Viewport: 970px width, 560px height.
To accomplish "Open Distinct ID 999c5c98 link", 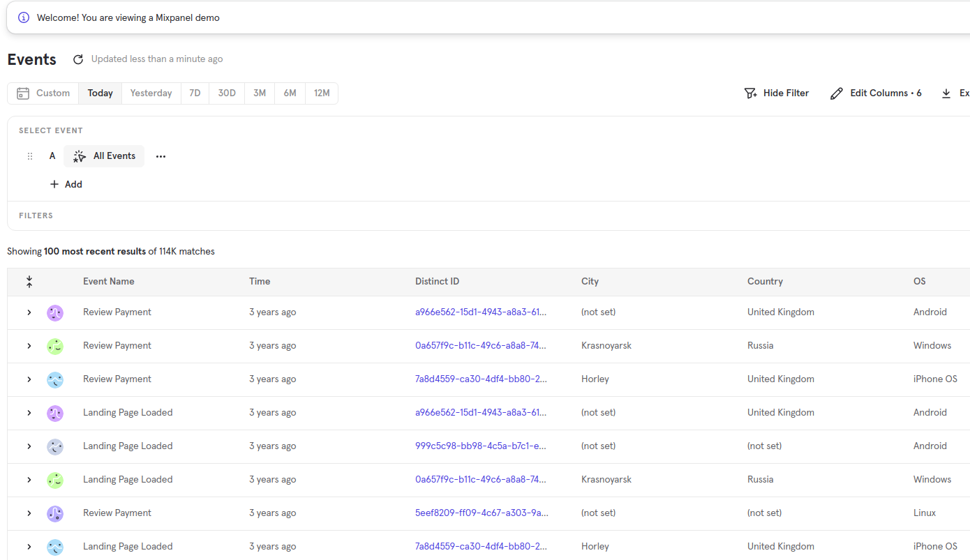I will [481, 446].
